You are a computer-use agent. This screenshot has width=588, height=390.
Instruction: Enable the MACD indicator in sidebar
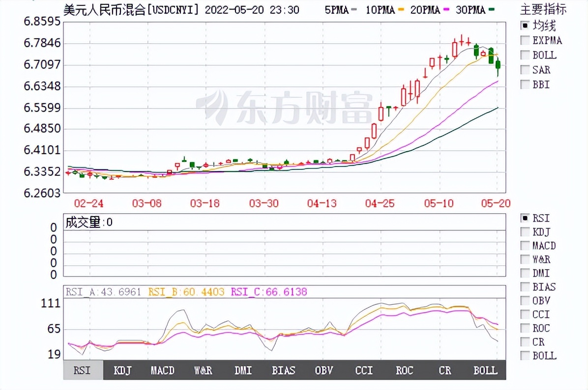pyautogui.click(x=524, y=246)
